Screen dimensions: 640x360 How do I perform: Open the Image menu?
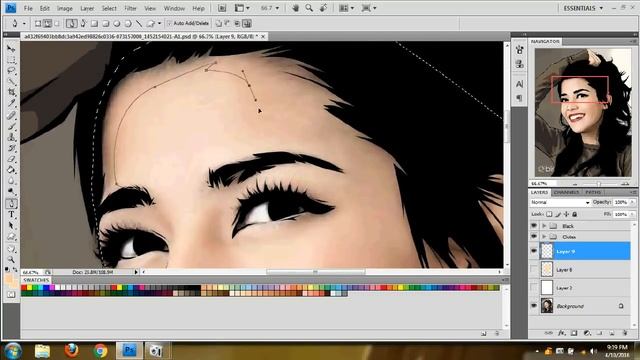point(64,8)
